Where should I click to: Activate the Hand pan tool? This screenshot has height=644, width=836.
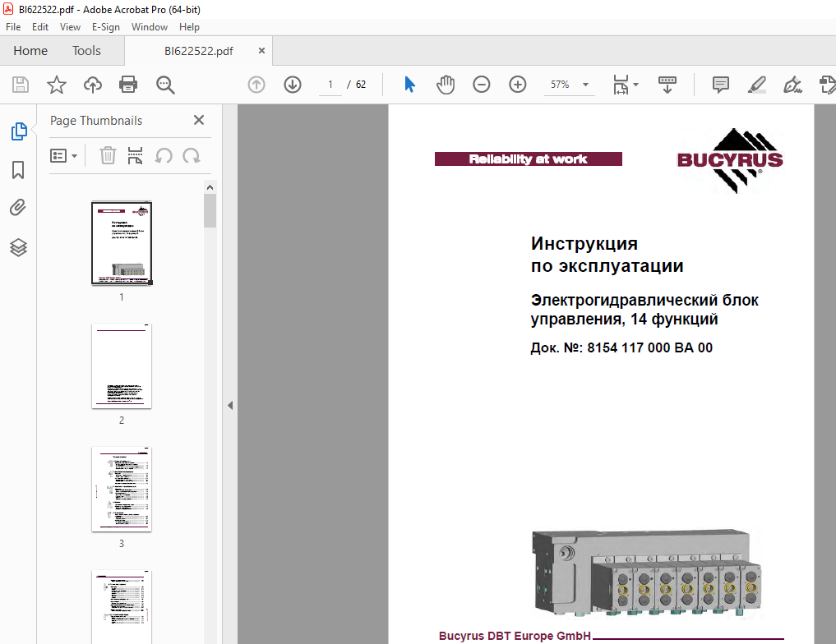coord(446,85)
